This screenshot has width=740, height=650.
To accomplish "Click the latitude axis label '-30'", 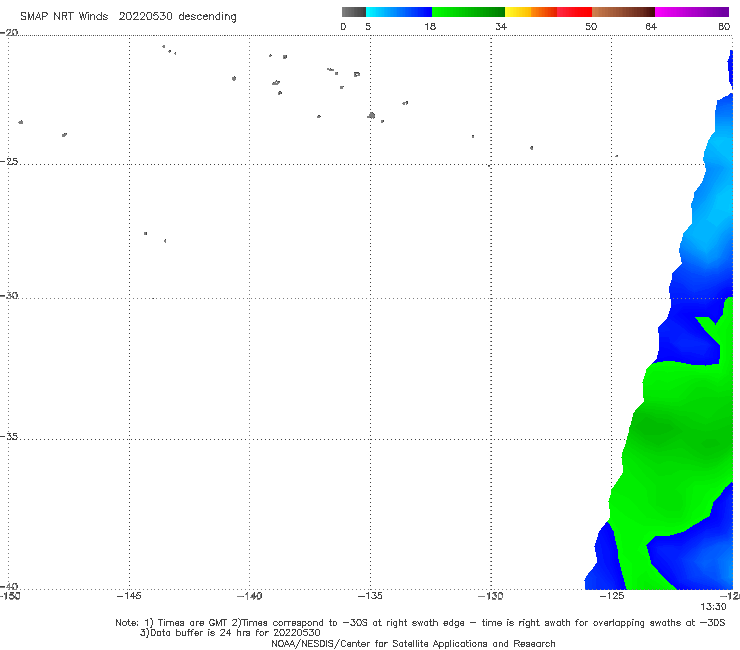I will pos(9,295).
